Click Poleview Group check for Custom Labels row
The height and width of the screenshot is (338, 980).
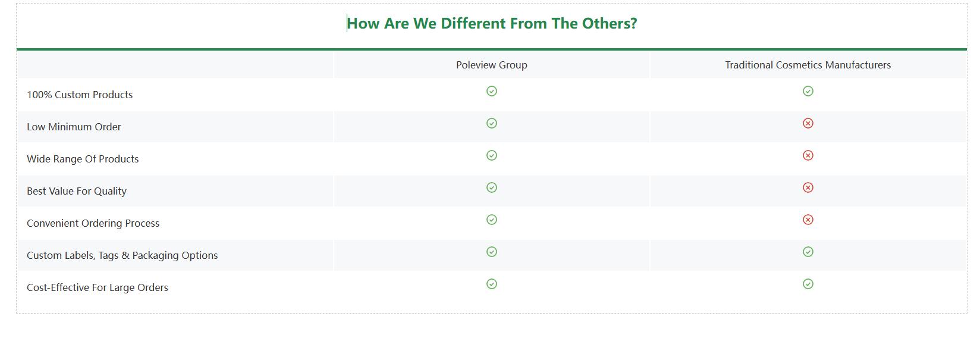[492, 252]
